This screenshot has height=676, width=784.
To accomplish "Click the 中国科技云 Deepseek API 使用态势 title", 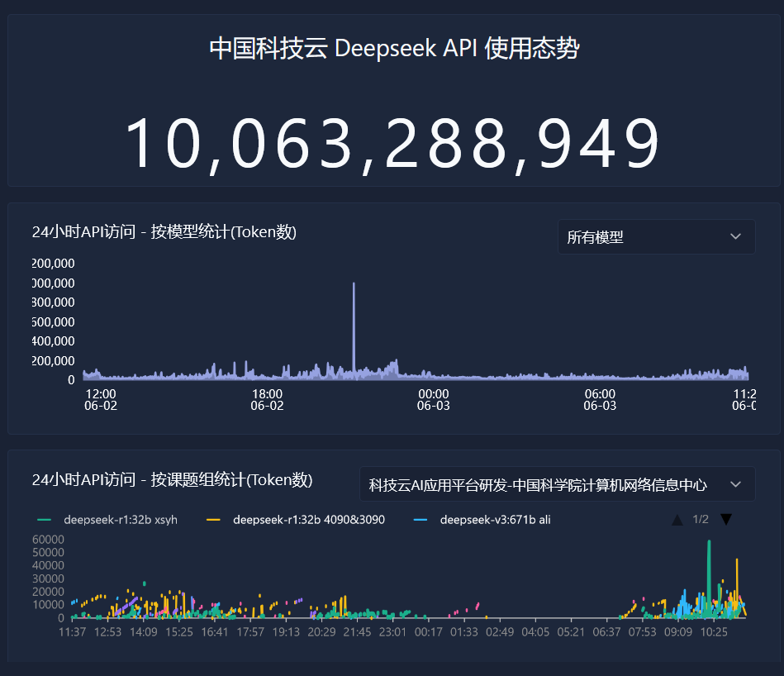I will coord(394,49).
